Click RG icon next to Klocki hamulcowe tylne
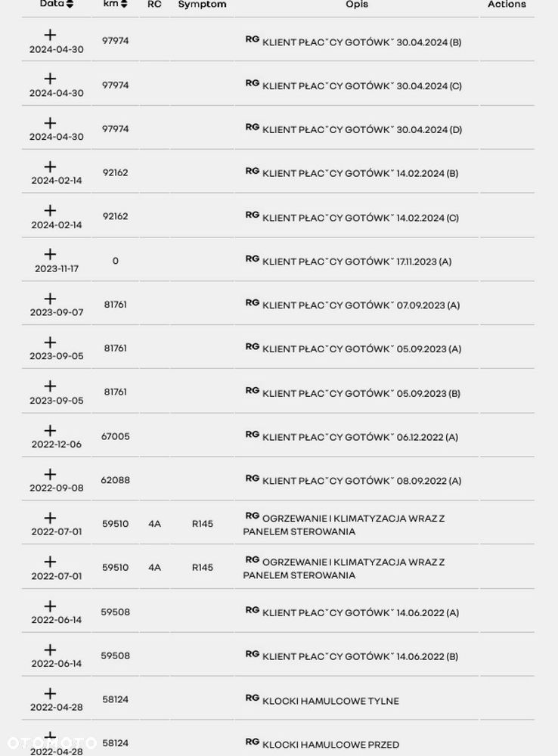 [x=253, y=698]
